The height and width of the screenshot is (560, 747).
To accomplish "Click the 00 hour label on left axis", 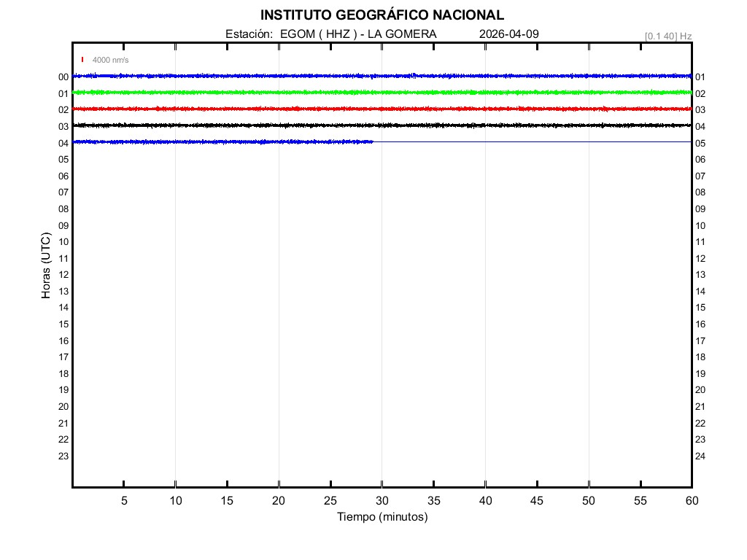I will 63,77.
